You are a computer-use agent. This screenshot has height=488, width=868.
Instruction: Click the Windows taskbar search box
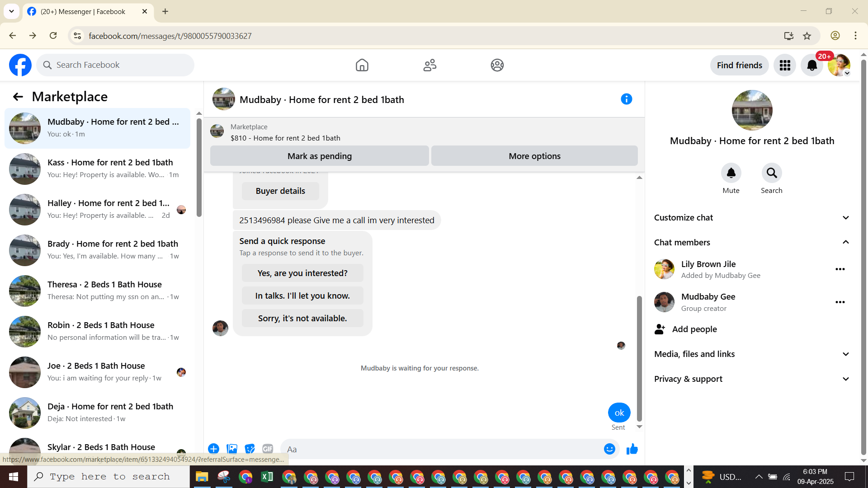click(108, 477)
